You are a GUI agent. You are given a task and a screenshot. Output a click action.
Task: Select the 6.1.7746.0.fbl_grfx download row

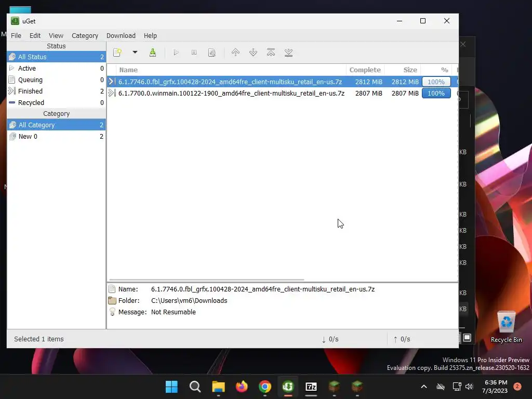282,82
